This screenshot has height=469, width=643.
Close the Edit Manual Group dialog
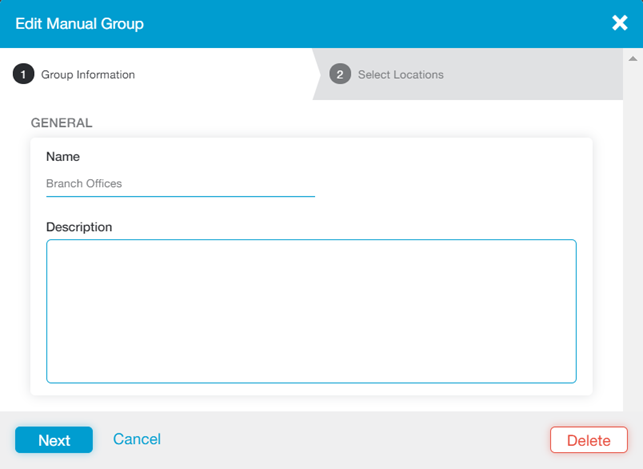[620, 23]
